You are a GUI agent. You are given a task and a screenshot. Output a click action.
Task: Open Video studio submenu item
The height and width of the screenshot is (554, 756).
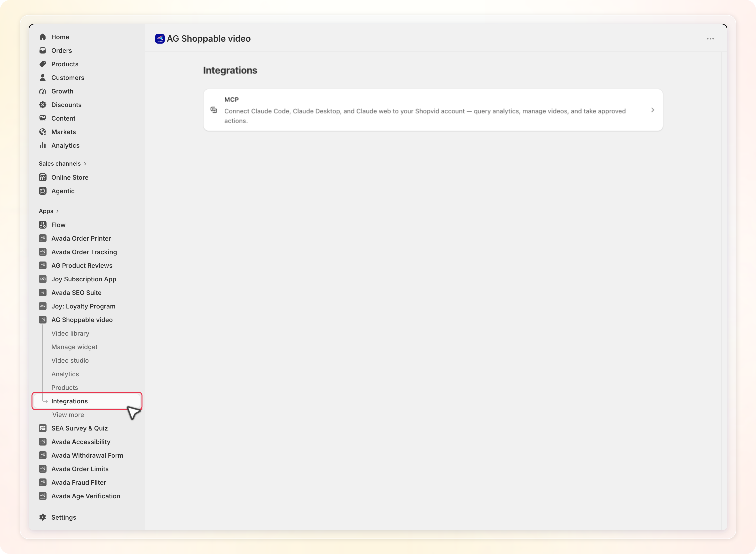[x=70, y=361]
